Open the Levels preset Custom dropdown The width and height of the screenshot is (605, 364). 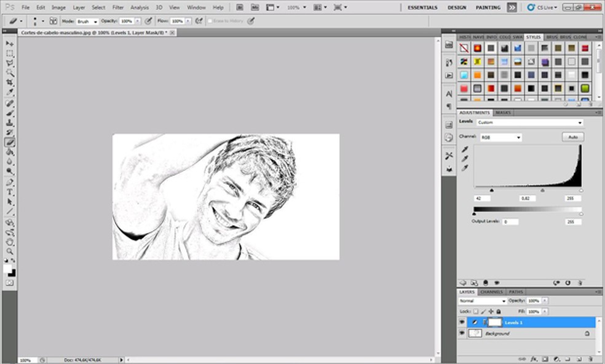529,122
